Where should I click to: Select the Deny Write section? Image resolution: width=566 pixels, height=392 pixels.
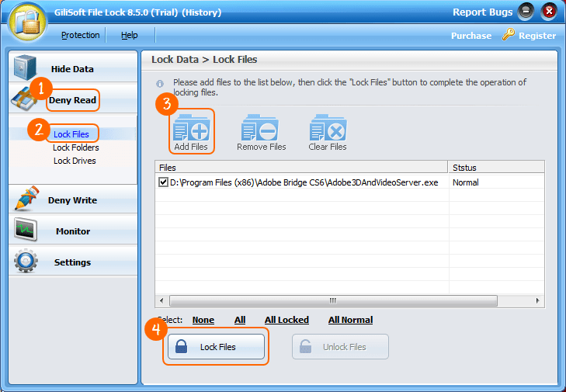coord(73,199)
